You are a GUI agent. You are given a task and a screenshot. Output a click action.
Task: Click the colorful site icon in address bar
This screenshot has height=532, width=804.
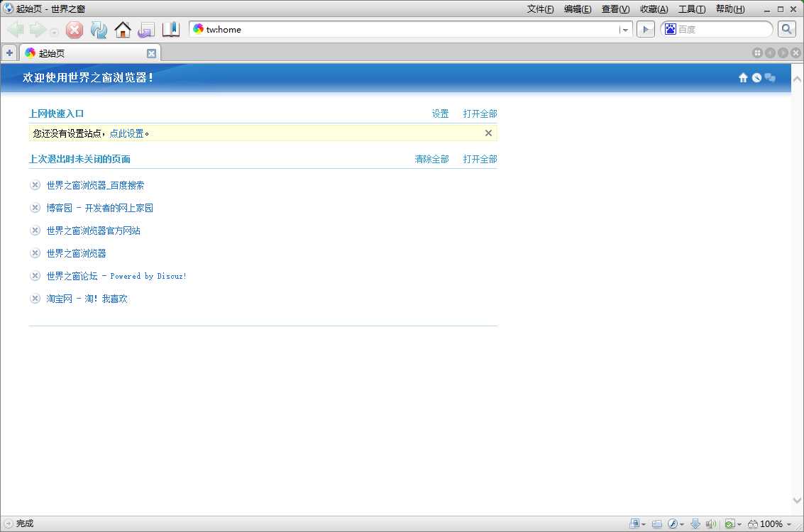pos(199,29)
